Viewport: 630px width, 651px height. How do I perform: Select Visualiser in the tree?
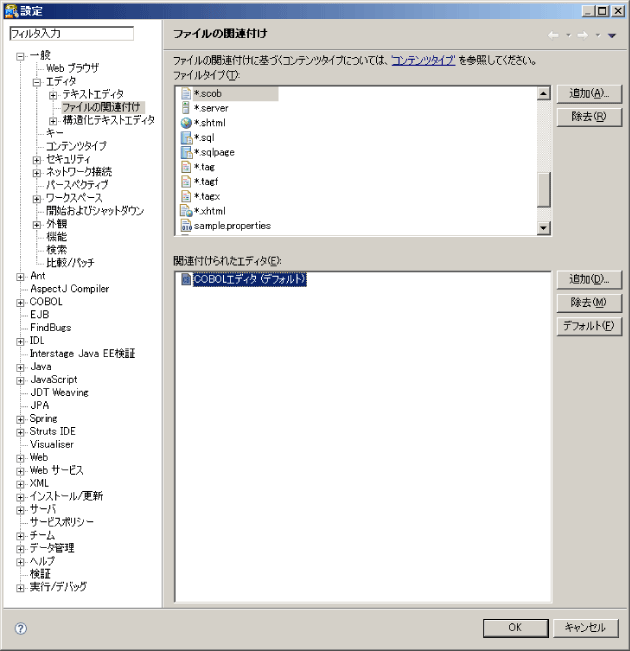(51, 444)
